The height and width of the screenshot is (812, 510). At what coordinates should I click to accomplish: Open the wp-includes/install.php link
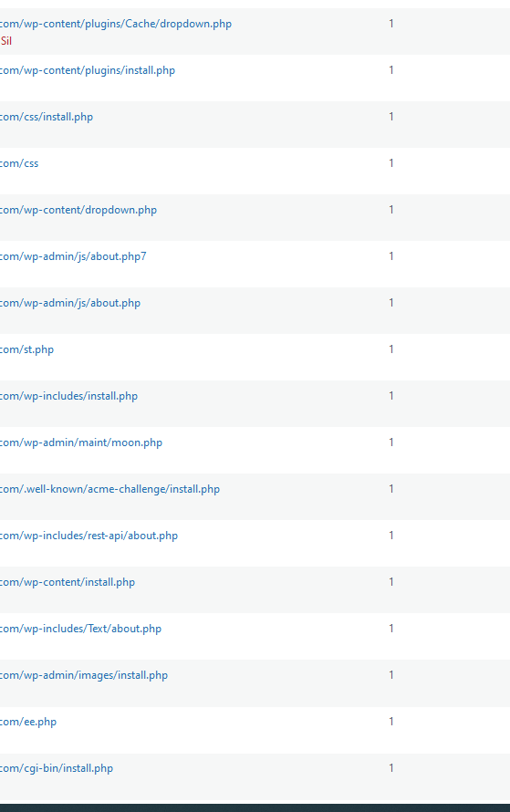pyautogui.click(x=68, y=397)
